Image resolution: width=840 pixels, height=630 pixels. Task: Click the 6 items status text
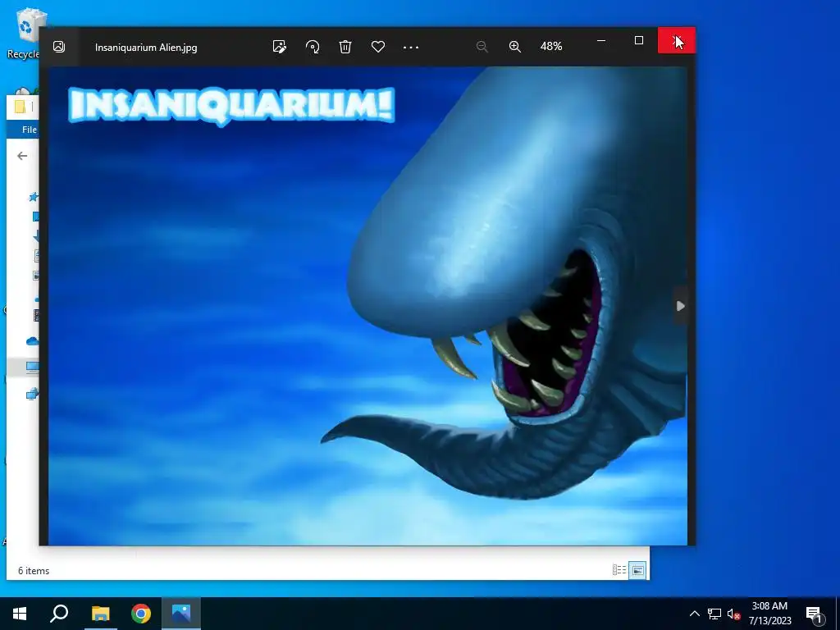tap(34, 571)
